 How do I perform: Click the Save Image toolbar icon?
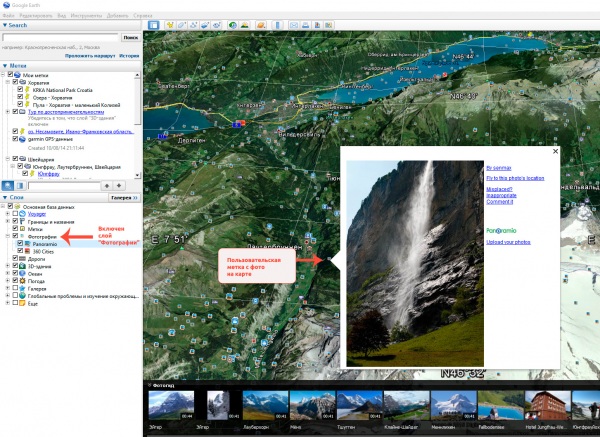317,25
